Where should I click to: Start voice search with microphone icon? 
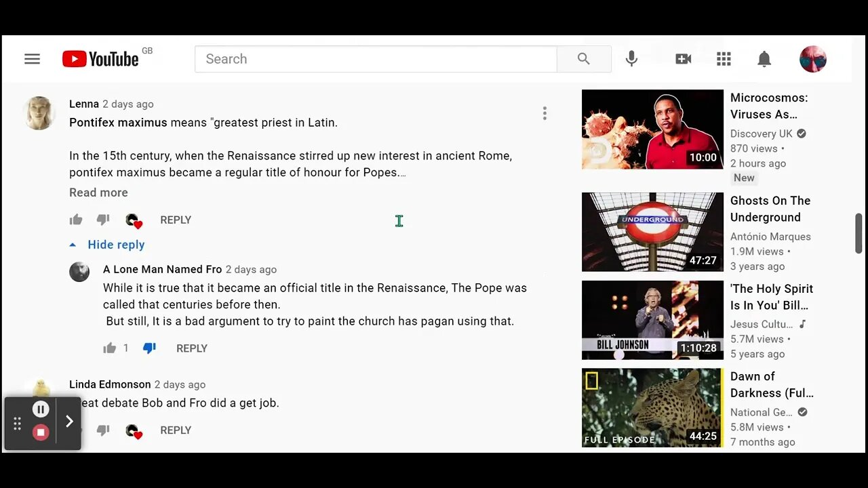[x=631, y=59]
